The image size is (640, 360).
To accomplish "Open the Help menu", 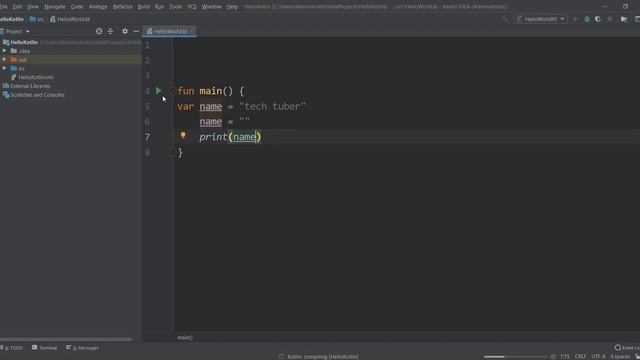I will pyautogui.click(x=232, y=7).
